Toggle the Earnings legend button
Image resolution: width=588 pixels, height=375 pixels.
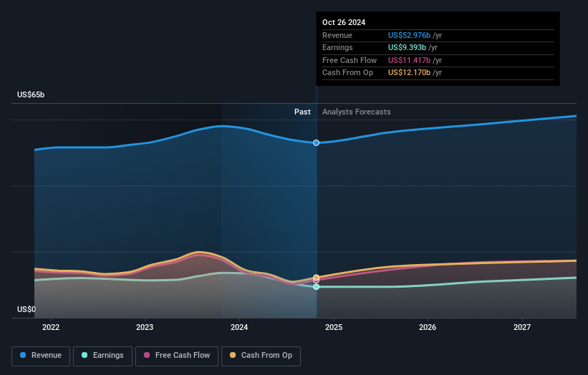102,356
